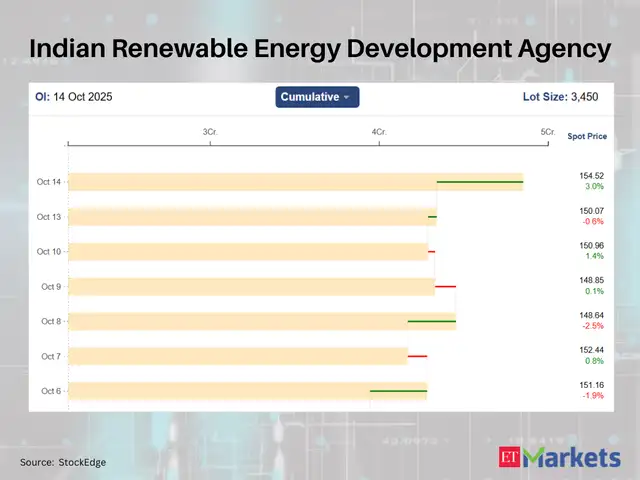Click the 152.44 spot price for Oct 7
This screenshot has height=480, width=640.
[x=593, y=350]
